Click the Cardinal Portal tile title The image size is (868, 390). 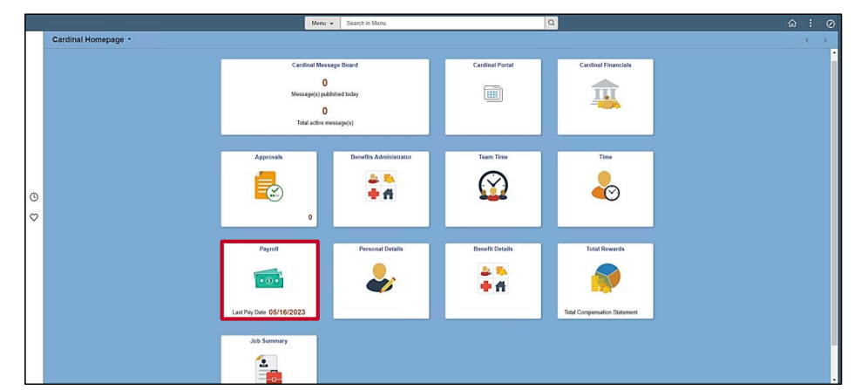(493, 65)
